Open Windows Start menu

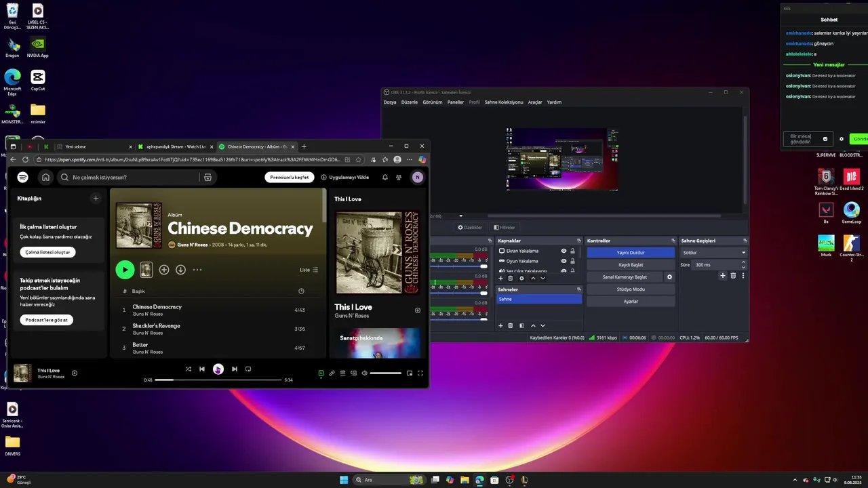(x=344, y=480)
